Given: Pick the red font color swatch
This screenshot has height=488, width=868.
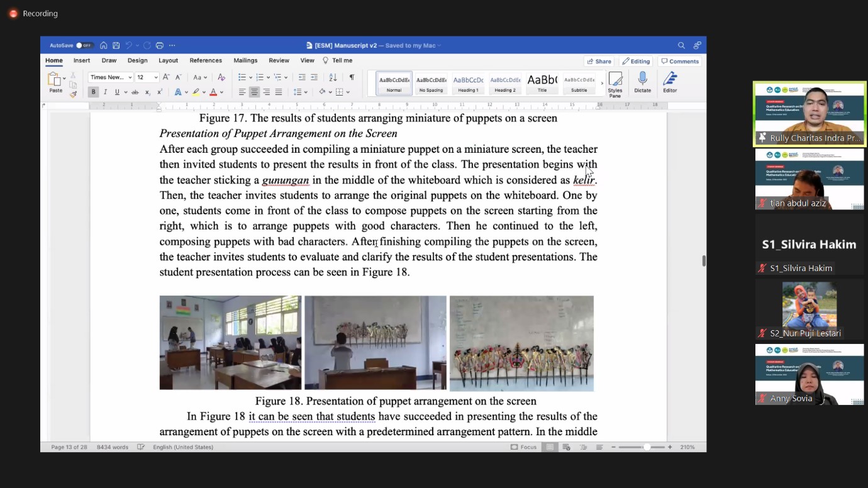Looking at the screenshot, I should (x=213, y=92).
